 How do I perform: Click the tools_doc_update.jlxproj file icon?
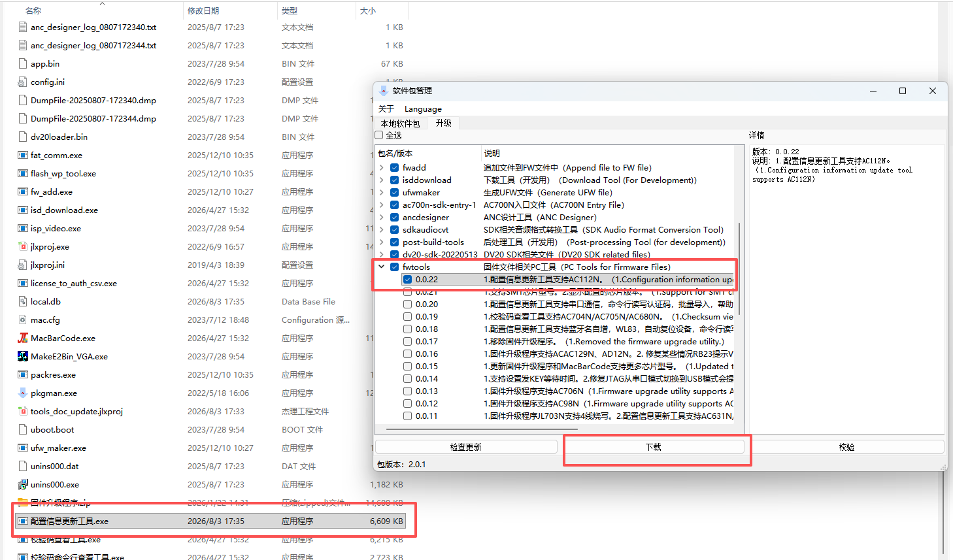click(x=23, y=411)
